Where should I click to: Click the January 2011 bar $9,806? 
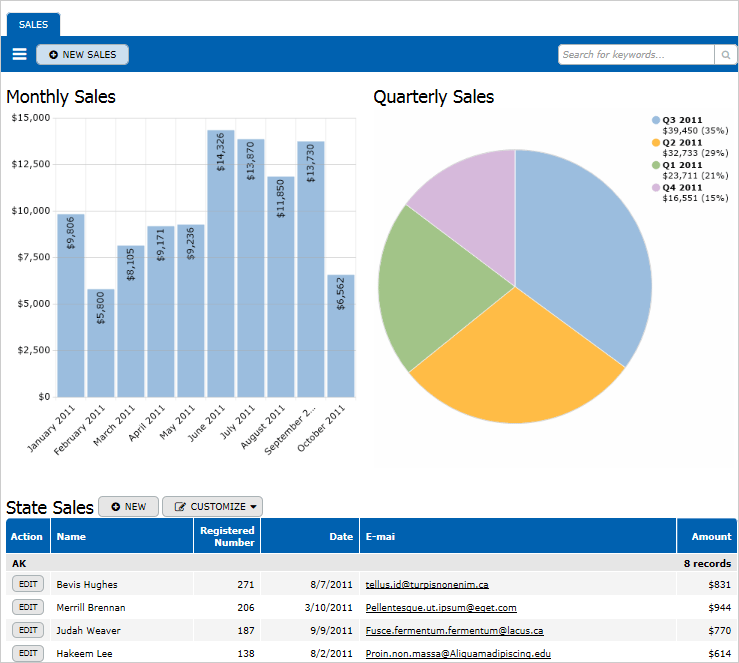(71, 306)
